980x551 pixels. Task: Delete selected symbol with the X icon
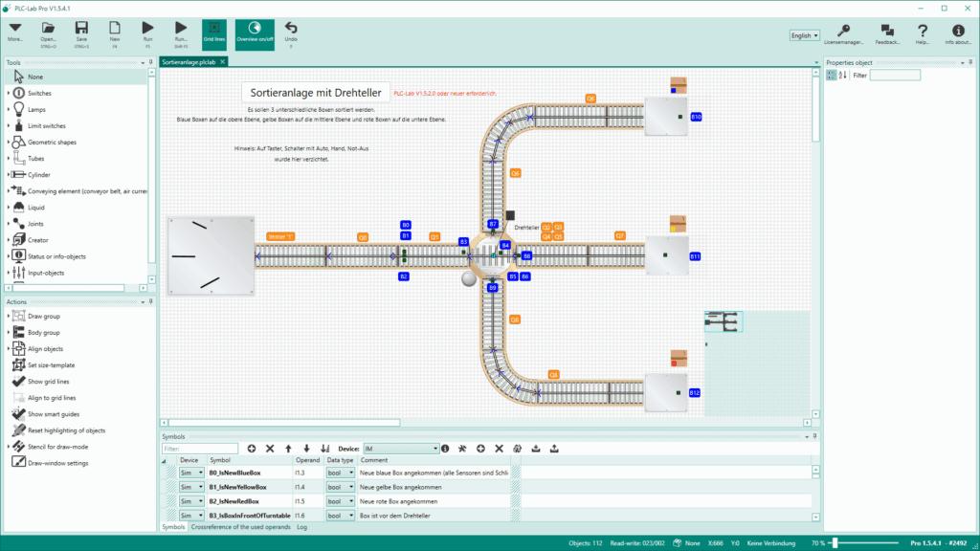270,449
